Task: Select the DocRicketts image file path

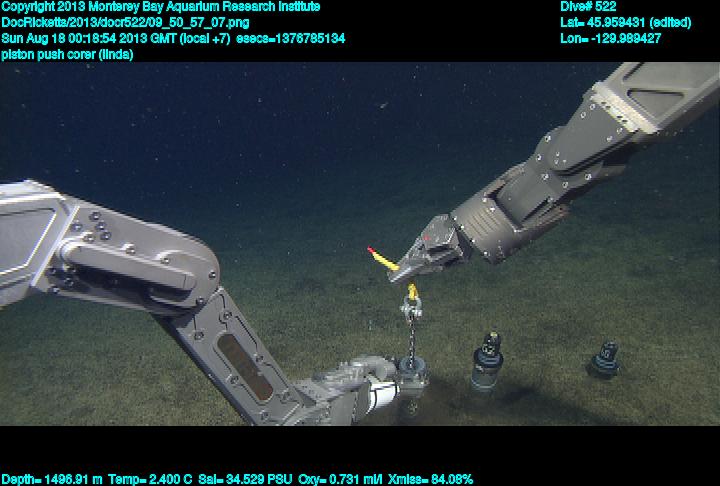Action: (126, 22)
